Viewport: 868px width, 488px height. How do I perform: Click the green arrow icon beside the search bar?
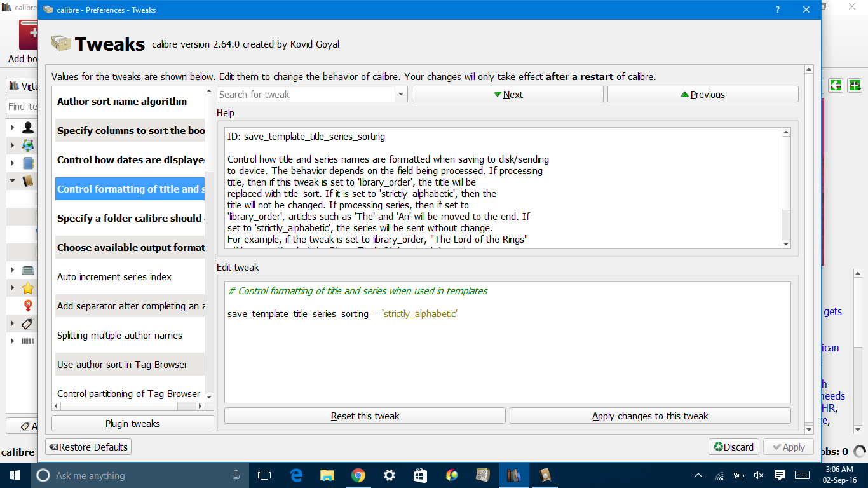point(836,85)
